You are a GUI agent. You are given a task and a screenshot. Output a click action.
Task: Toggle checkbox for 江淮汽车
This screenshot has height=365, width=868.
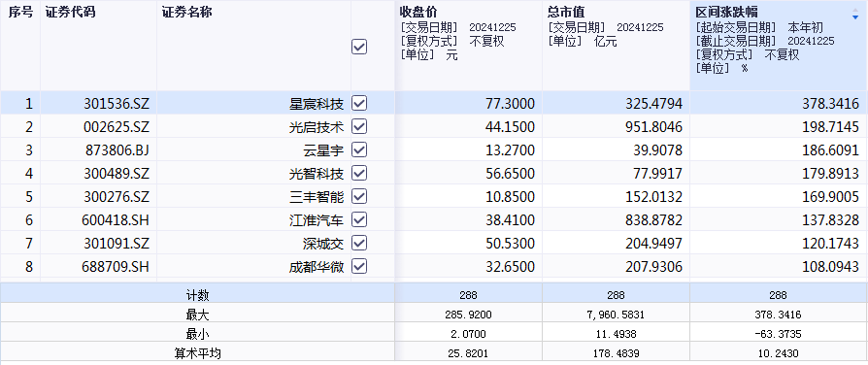click(359, 219)
